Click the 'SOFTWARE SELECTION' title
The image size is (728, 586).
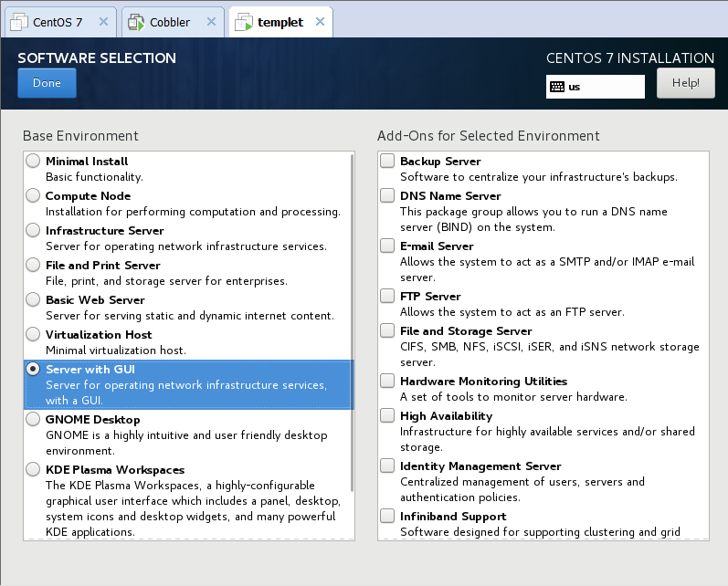coord(97,58)
